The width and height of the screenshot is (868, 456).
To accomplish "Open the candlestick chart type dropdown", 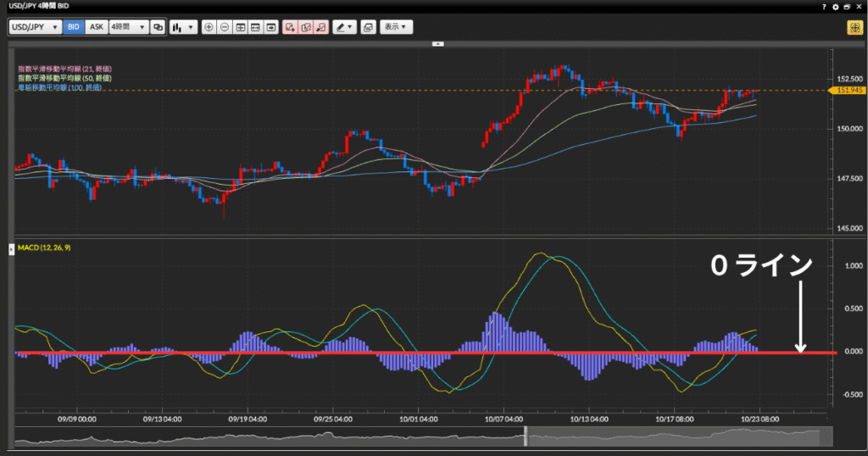I will [182, 27].
